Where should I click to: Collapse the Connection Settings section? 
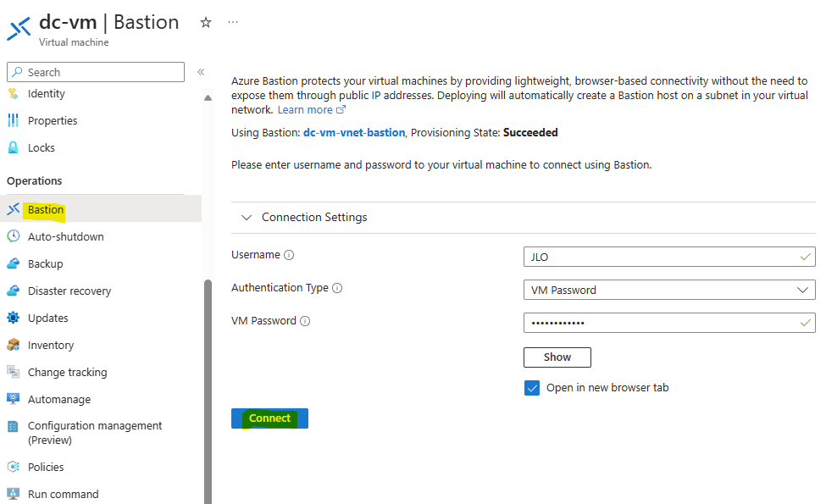(x=247, y=217)
